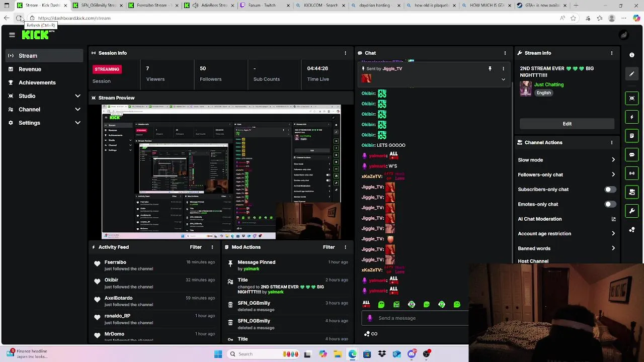Open the pinned message options menu
644x362 pixels.
pos(503,68)
